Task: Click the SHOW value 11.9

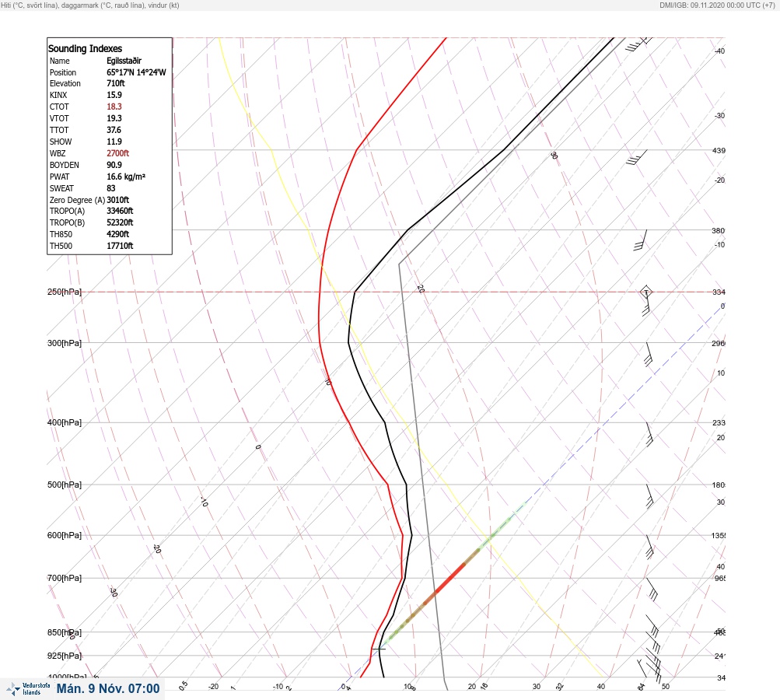Action: (114, 142)
